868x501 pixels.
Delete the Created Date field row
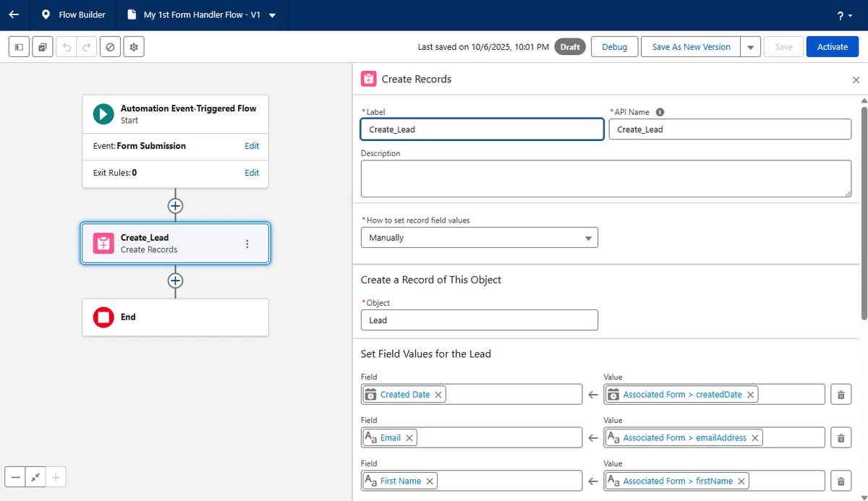841,395
